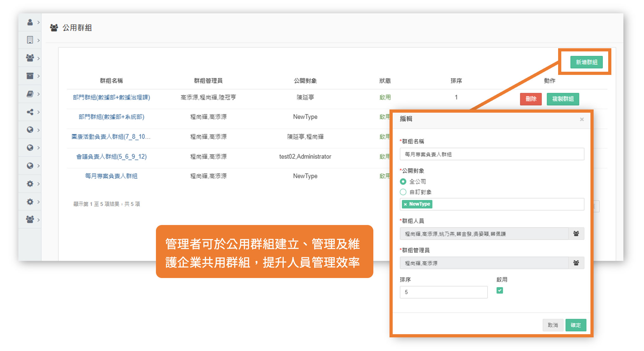This screenshot has height=351, width=644.
Task: Open the archive box icon in the sidebar
Action: tap(30, 76)
